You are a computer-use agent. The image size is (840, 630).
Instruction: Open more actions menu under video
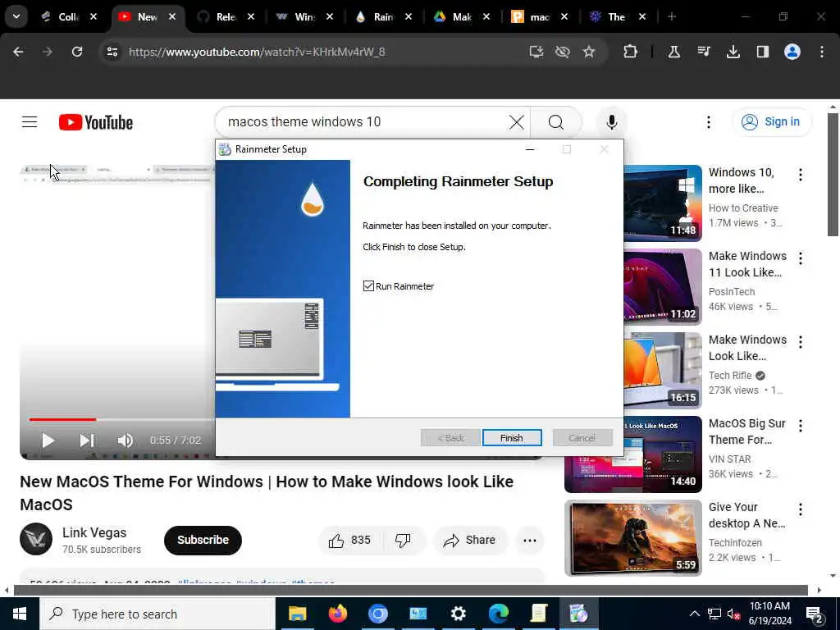[x=530, y=540]
